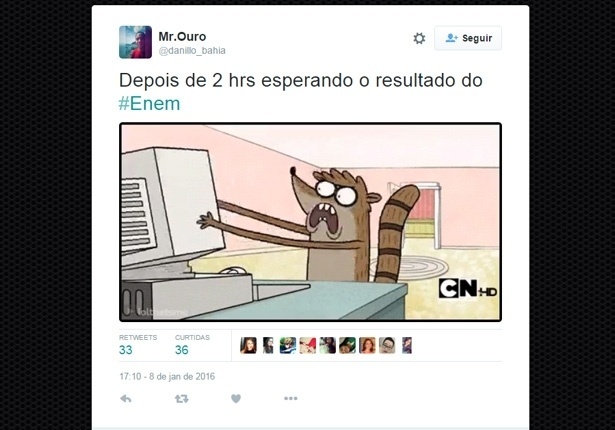
Task: Open the tweet timestamp 17:10 - 8 de jan de 2016
Action: pyautogui.click(x=167, y=376)
